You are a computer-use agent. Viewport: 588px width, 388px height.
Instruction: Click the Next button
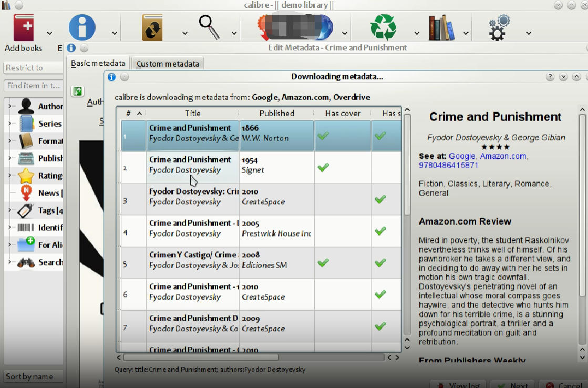click(x=513, y=385)
